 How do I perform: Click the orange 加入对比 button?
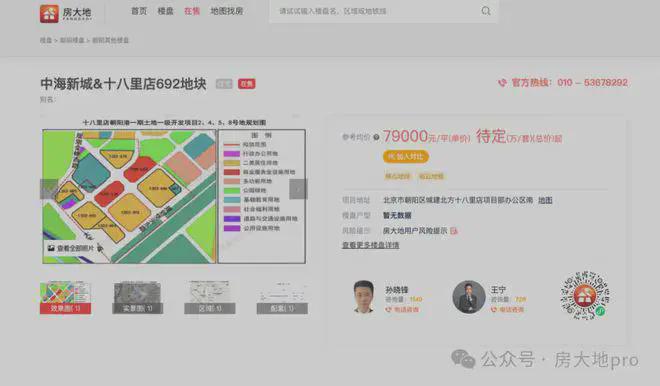click(406, 157)
